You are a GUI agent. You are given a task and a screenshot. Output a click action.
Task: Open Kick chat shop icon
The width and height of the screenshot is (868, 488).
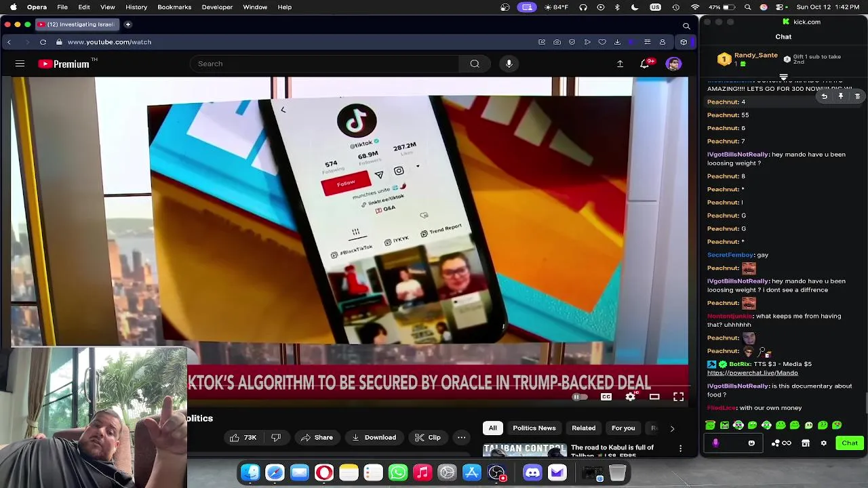pos(806,443)
